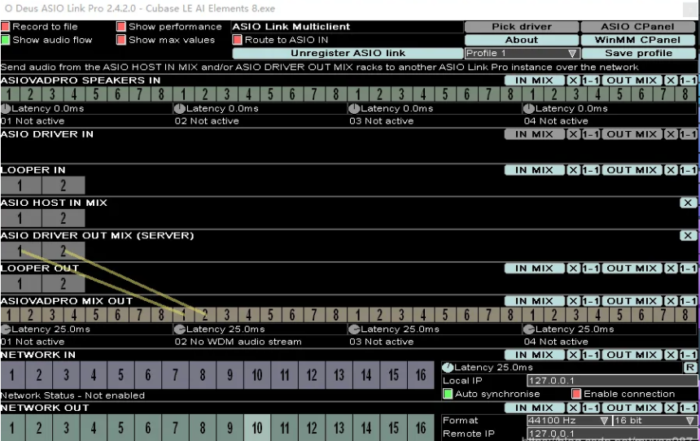The height and width of the screenshot is (441, 700).
Task: Enable the Route to ASIO IN option
Action: click(238, 40)
